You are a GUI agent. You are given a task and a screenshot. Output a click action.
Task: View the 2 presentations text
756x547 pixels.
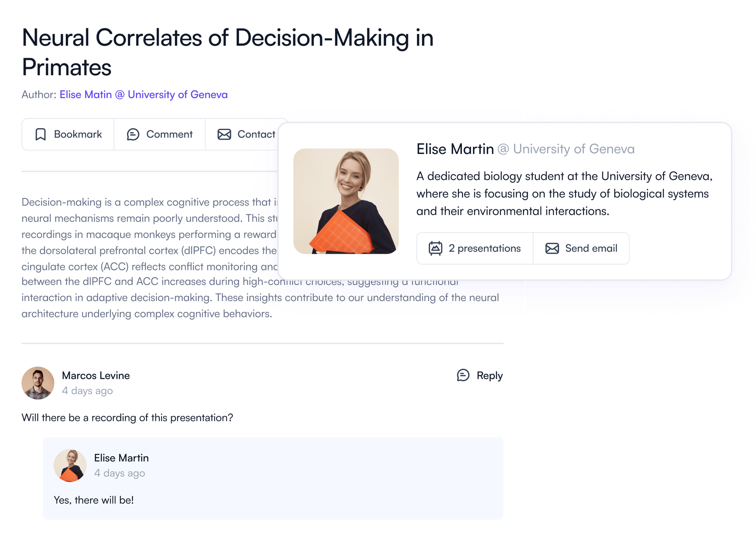[484, 248]
